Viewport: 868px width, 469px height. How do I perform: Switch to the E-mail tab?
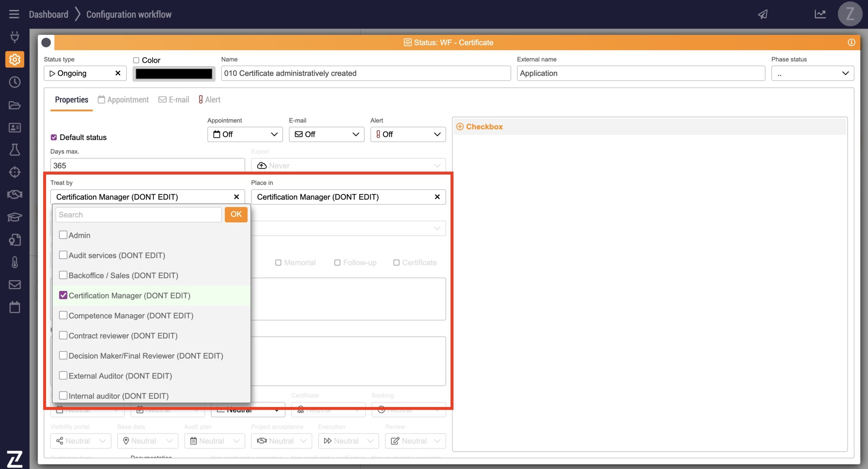tap(174, 100)
